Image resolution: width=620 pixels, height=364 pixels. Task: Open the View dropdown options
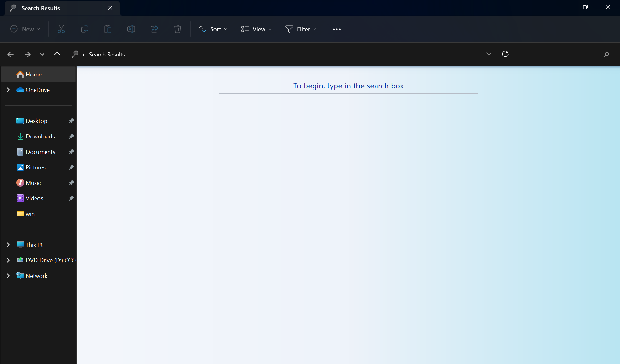[x=256, y=29]
